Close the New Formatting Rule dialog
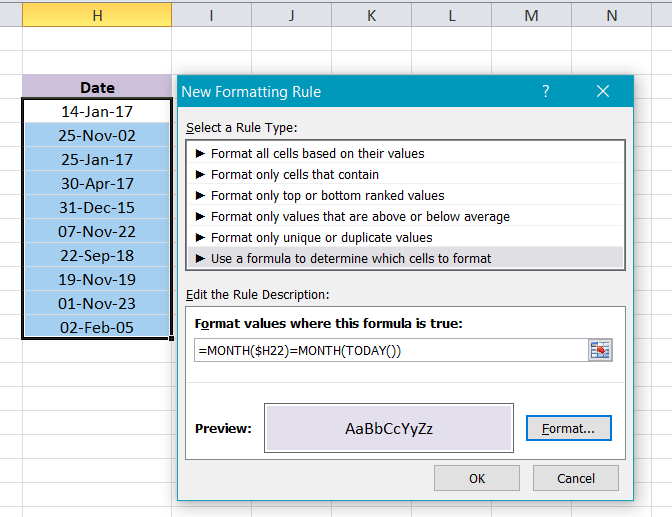Screen dimensions: 672x517 click(x=602, y=91)
